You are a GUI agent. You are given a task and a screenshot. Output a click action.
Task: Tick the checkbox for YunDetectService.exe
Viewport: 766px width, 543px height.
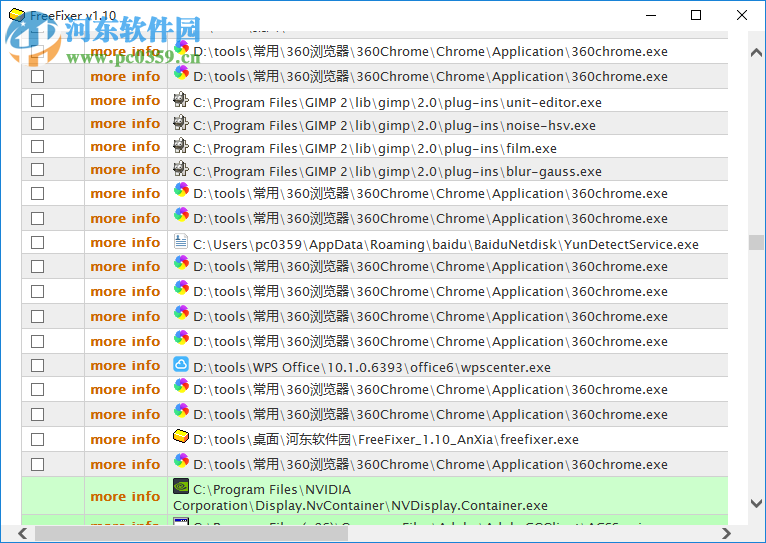point(38,243)
